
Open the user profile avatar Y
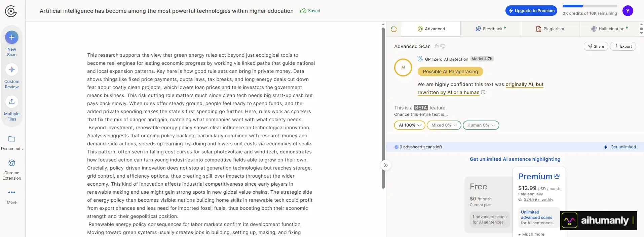(628, 11)
